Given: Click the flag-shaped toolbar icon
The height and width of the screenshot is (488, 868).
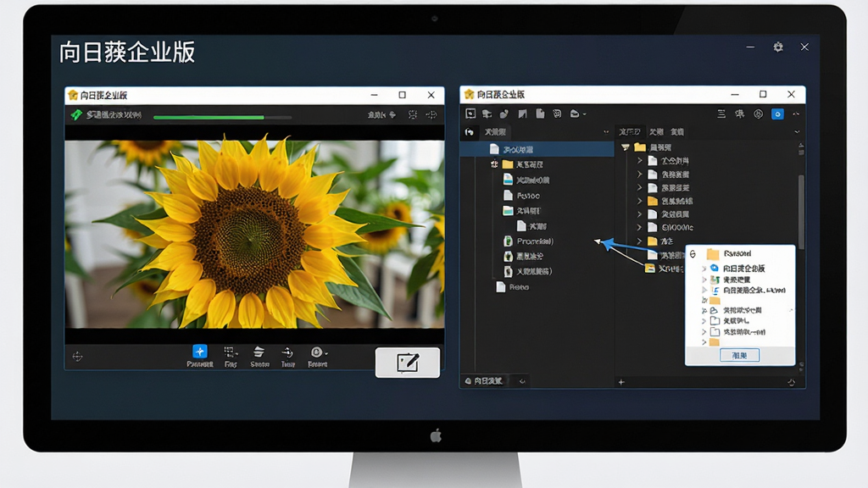Looking at the screenshot, I should click(522, 114).
